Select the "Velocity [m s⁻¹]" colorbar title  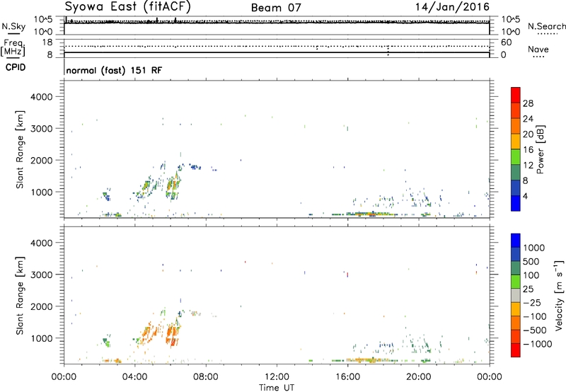click(559, 296)
